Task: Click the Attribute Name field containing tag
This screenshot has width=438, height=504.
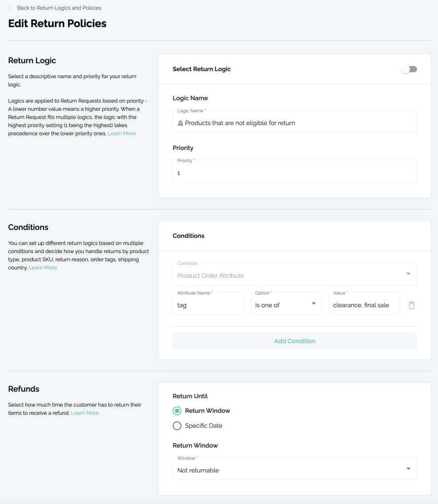Action: pyautogui.click(x=208, y=305)
